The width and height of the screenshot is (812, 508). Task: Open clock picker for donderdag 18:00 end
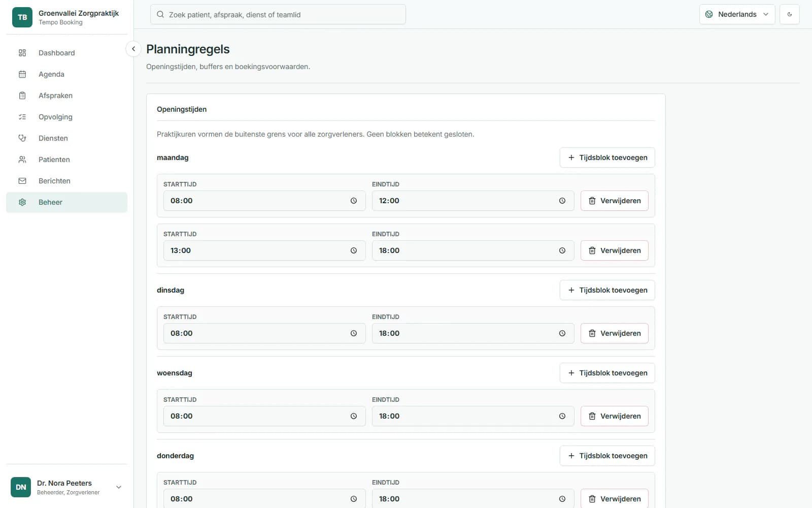[x=562, y=499]
